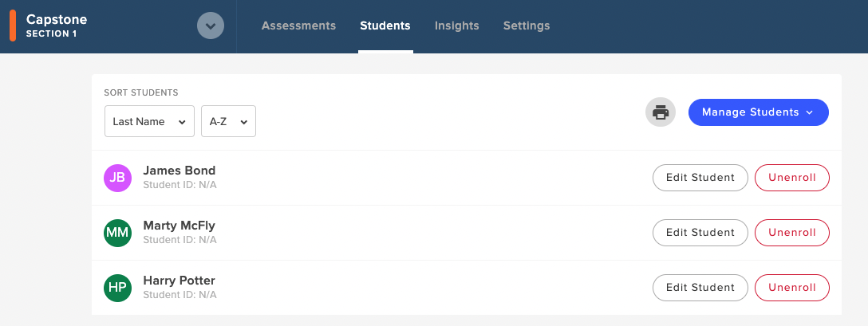
Task: Edit student Harry Potter
Action: pyautogui.click(x=700, y=288)
